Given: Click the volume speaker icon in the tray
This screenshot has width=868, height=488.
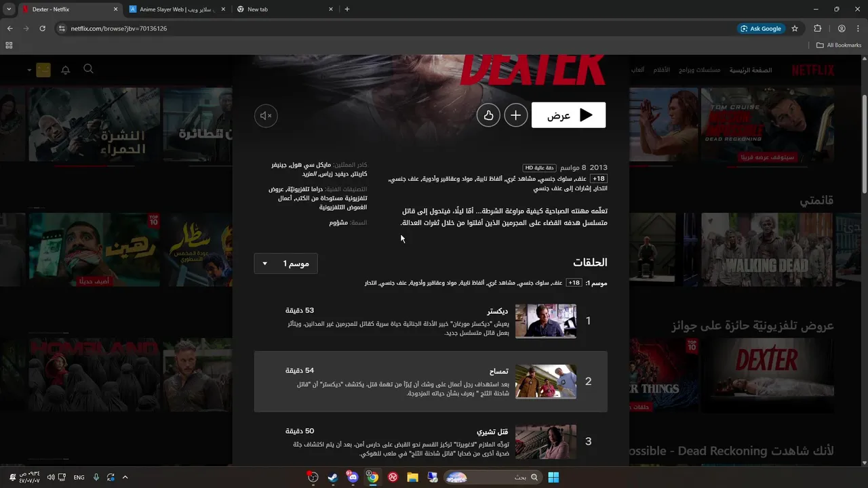Looking at the screenshot, I should (x=50, y=477).
